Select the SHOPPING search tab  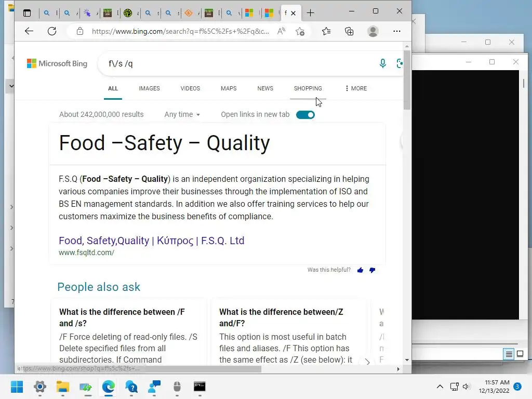(308, 88)
